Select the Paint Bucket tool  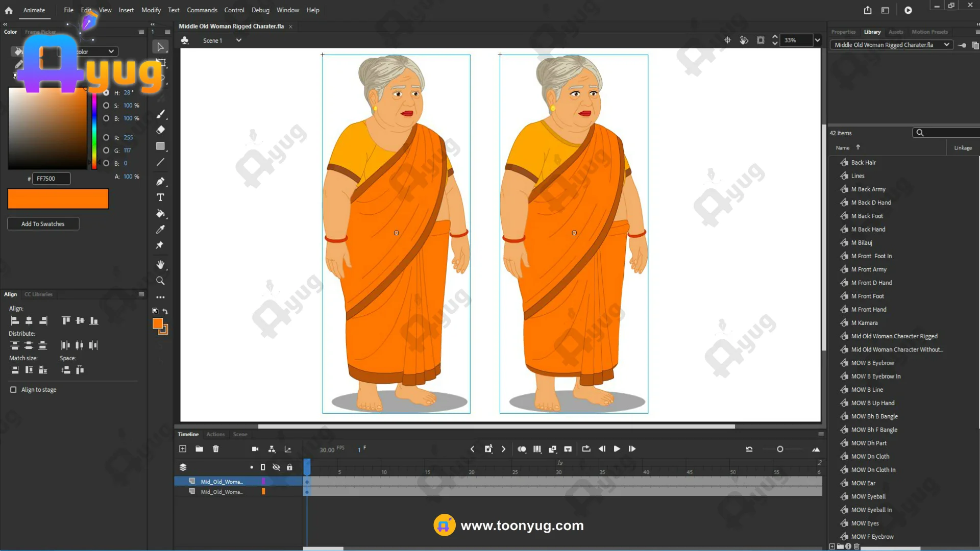[x=160, y=213]
